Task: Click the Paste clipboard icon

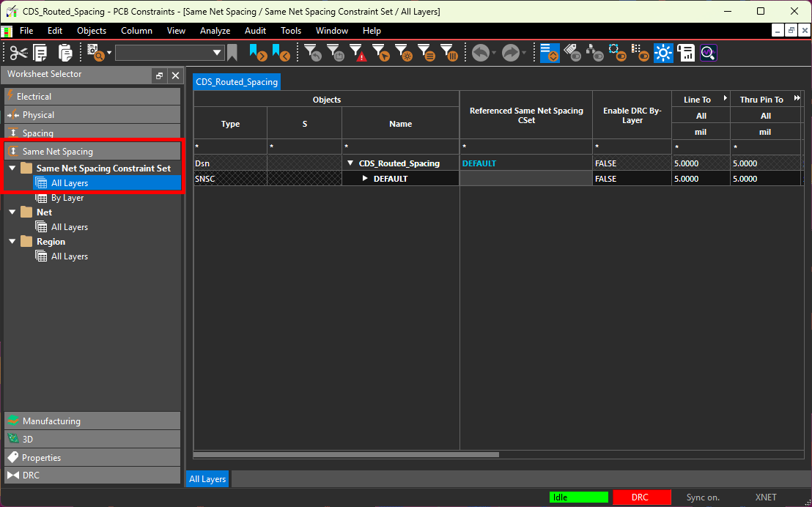Action: 65,53
